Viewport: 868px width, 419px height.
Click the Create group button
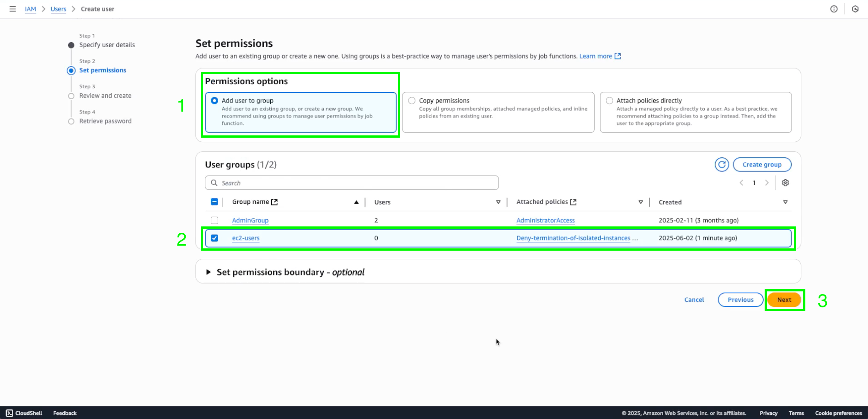(x=762, y=165)
